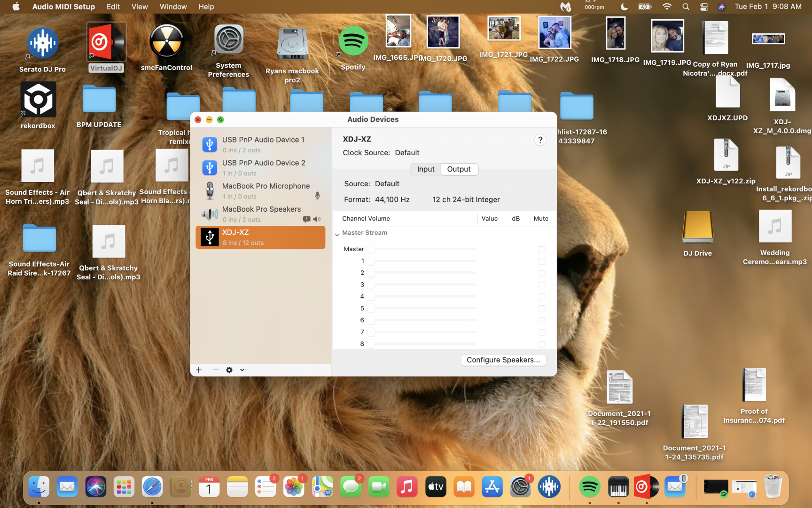
Task: Select MacBook Pro Microphone device
Action: coord(260,190)
